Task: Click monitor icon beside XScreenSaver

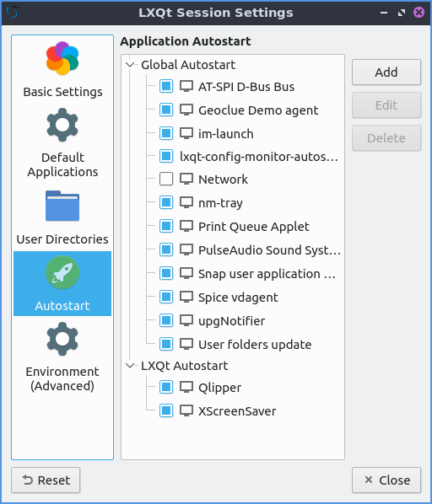Action: click(186, 410)
